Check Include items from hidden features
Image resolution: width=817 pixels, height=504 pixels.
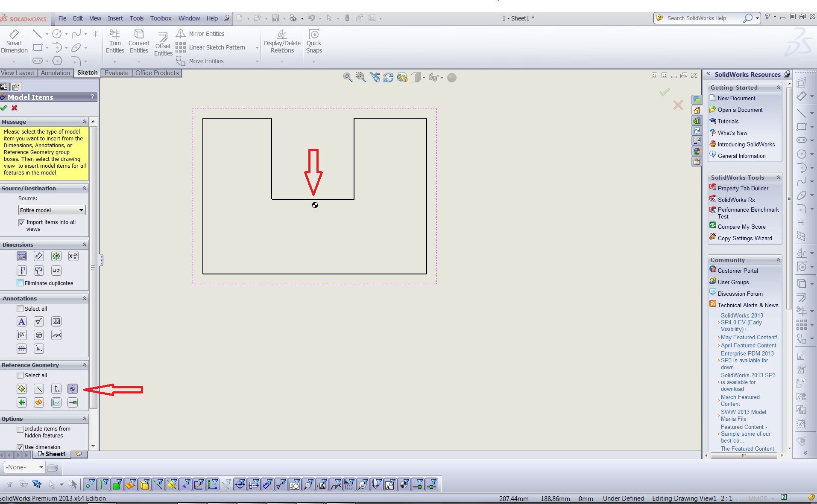click(20, 429)
